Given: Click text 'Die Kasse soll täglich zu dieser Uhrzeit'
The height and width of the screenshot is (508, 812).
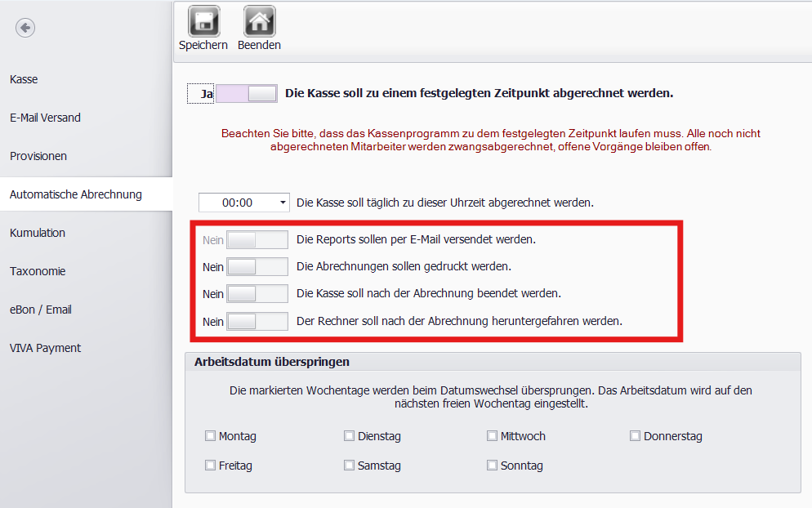Looking at the screenshot, I should point(445,203).
